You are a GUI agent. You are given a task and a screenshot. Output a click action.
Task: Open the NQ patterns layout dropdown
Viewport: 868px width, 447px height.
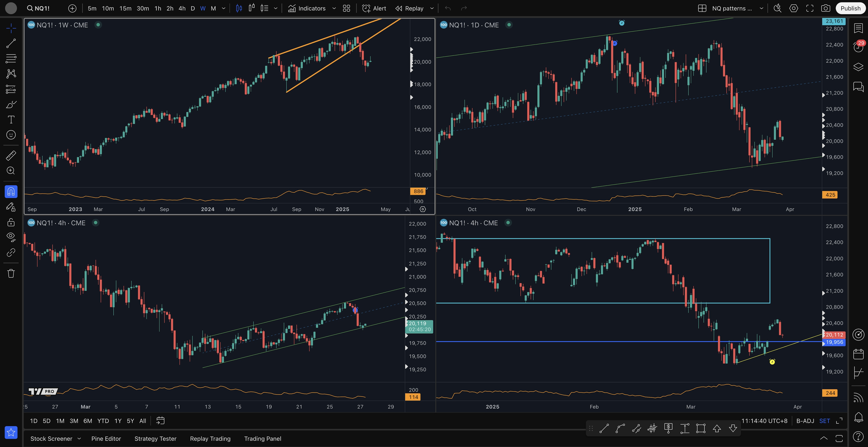[761, 8]
